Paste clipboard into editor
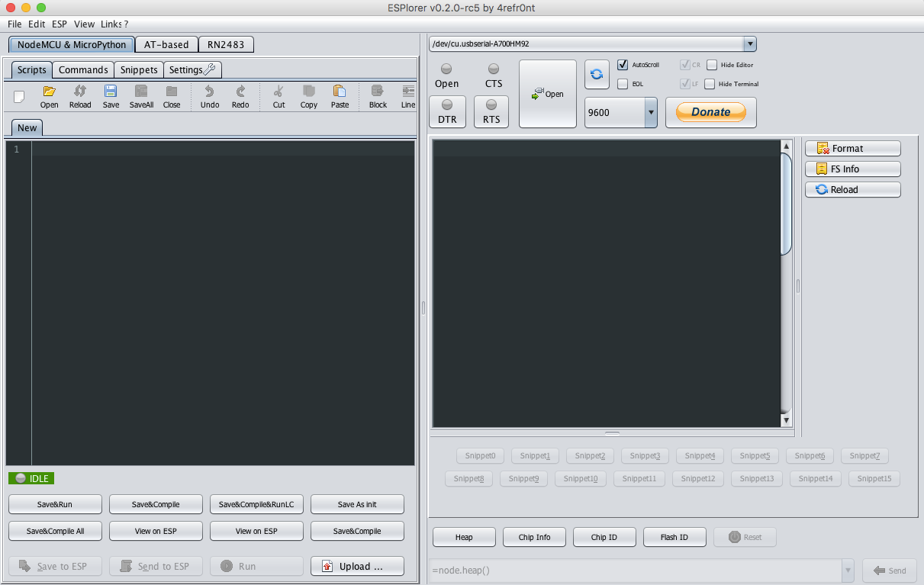The width and height of the screenshot is (924, 585). (340, 97)
